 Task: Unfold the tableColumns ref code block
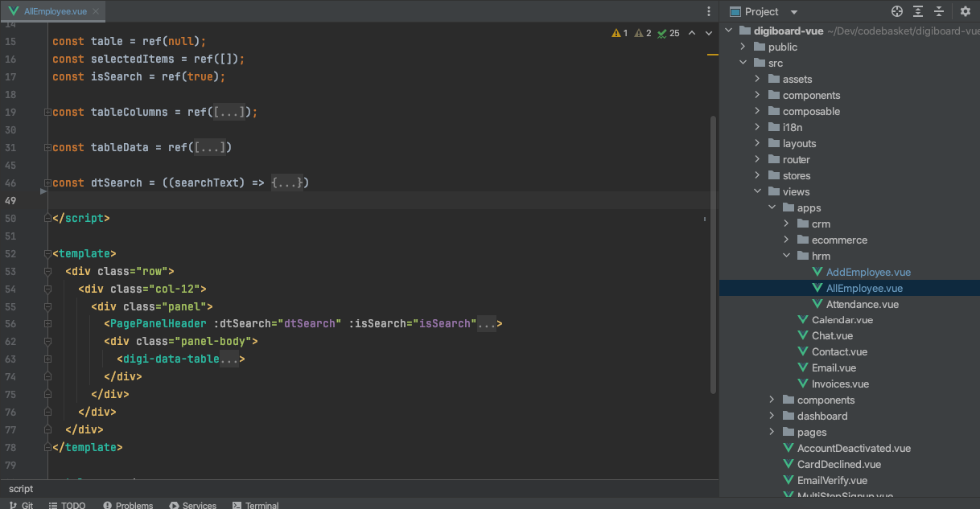click(48, 113)
